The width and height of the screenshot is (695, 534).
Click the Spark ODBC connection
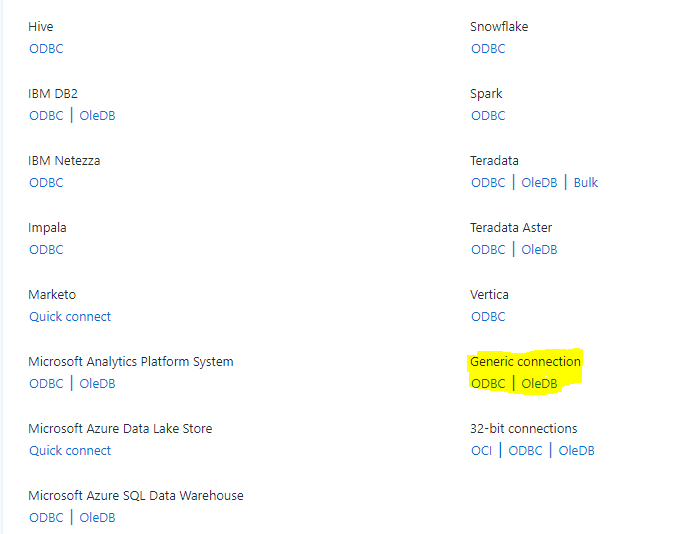(488, 116)
